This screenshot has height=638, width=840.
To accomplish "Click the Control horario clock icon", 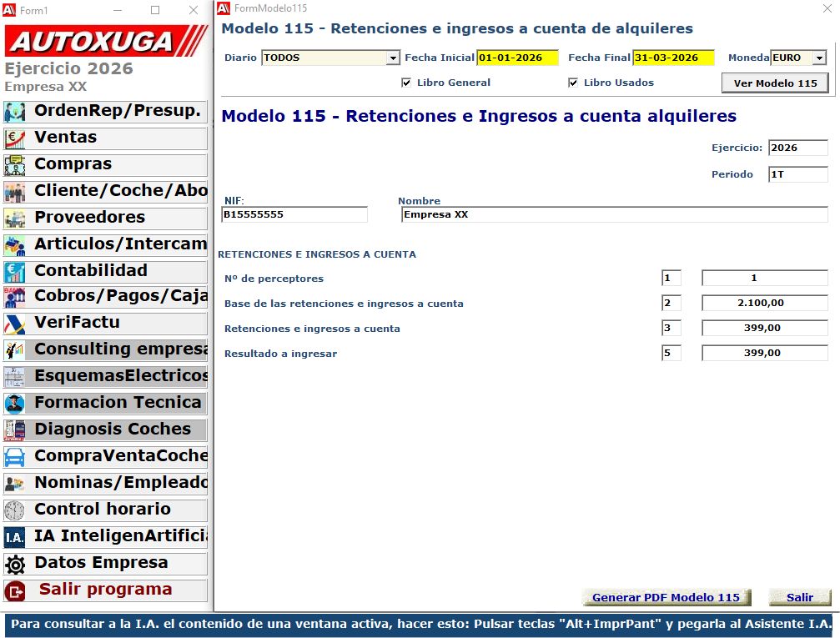I will tap(15, 510).
